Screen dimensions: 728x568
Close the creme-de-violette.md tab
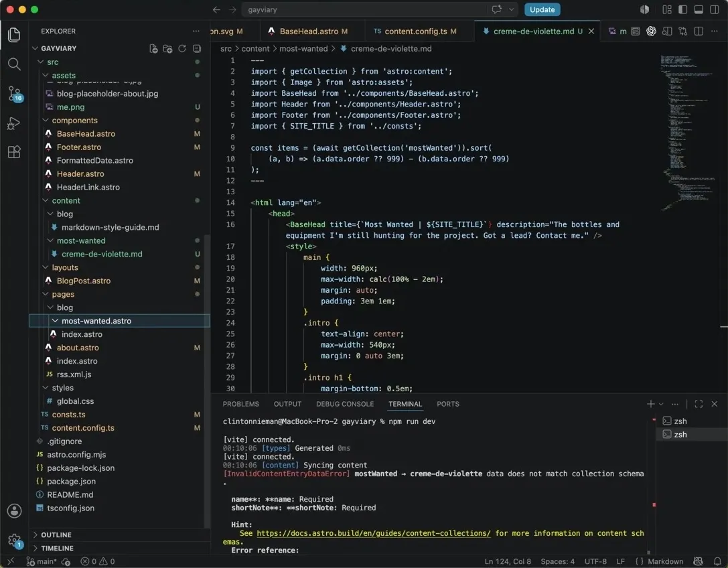pyautogui.click(x=591, y=31)
